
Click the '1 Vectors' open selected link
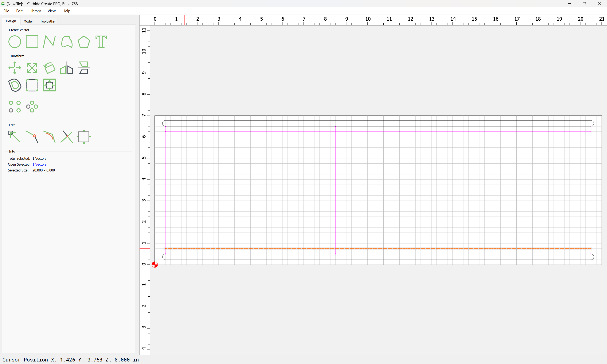pos(39,164)
